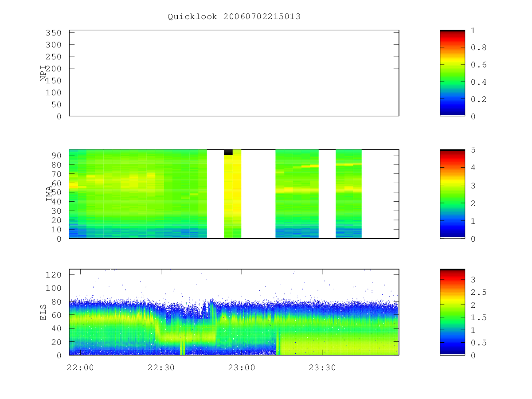Click the ELS color scale bar

(452, 312)
